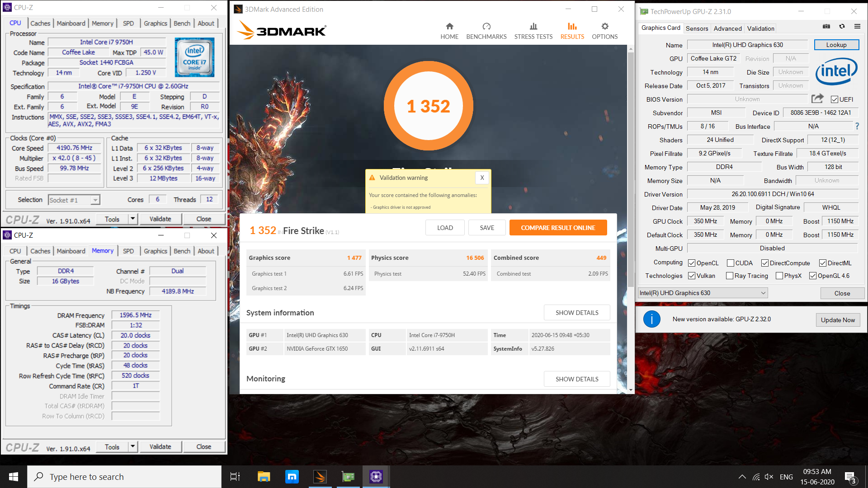Image resolution: width=868 pixels, height=488 pixels.
Task: Open Graphics tab in bottom CPU-Z
Action: (x=156, y=251)
